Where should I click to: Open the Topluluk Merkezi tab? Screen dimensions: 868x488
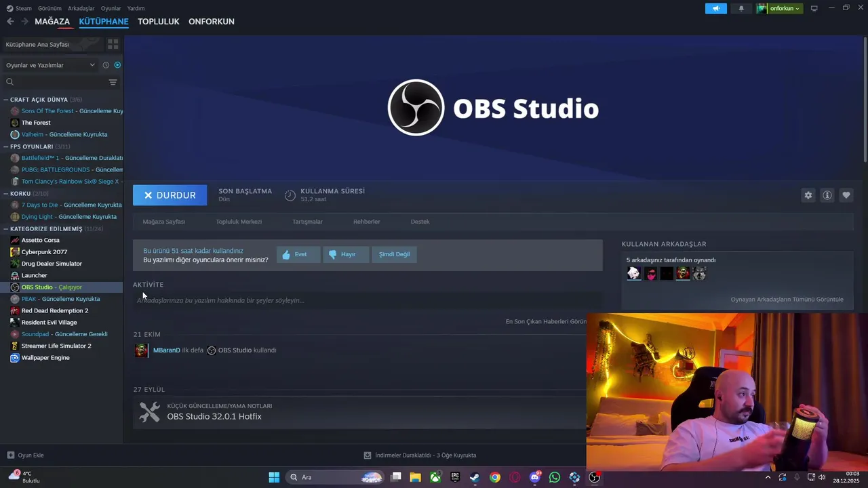coord(239,222)
